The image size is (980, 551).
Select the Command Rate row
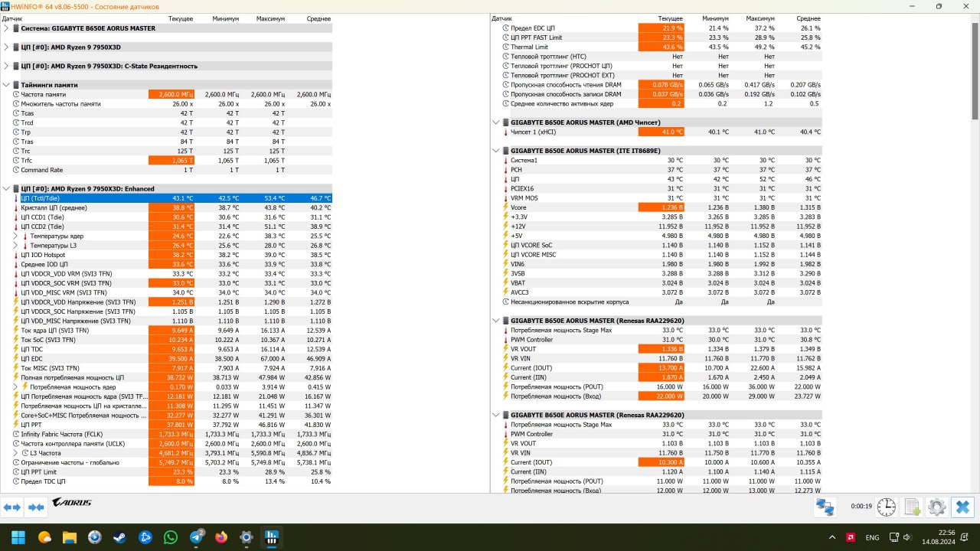pos(167,170)
